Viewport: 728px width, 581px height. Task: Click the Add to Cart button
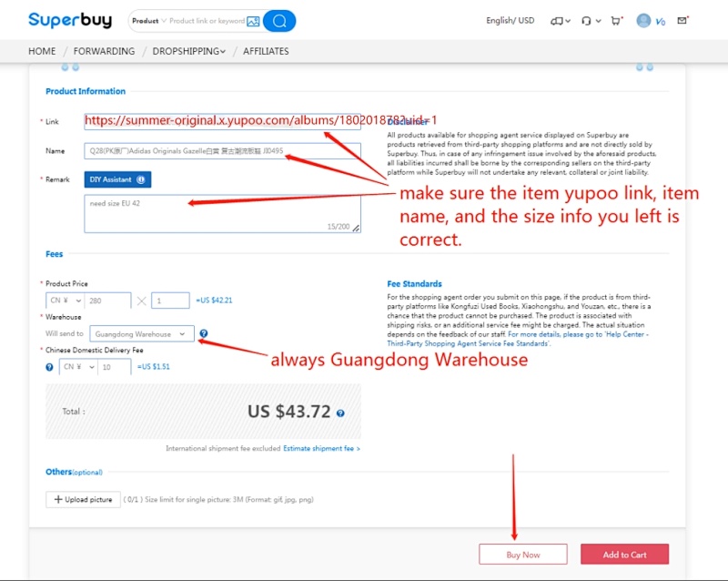[x=624, y=555]
